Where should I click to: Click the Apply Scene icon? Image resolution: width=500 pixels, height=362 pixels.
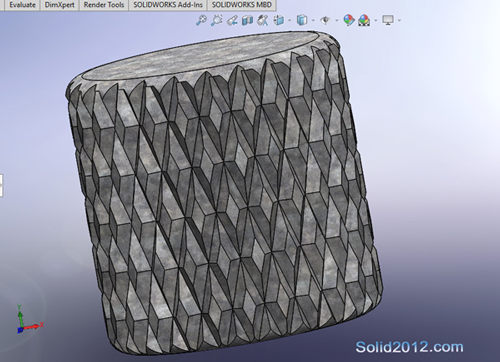coord(364,20)
